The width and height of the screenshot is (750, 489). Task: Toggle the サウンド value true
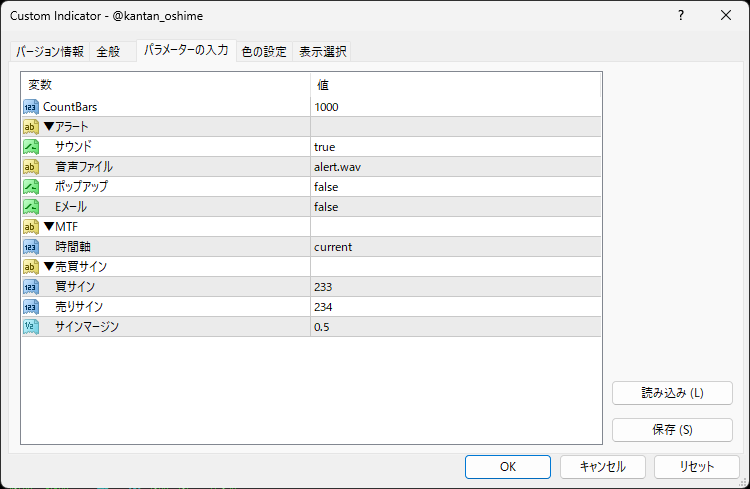point(455,147)
